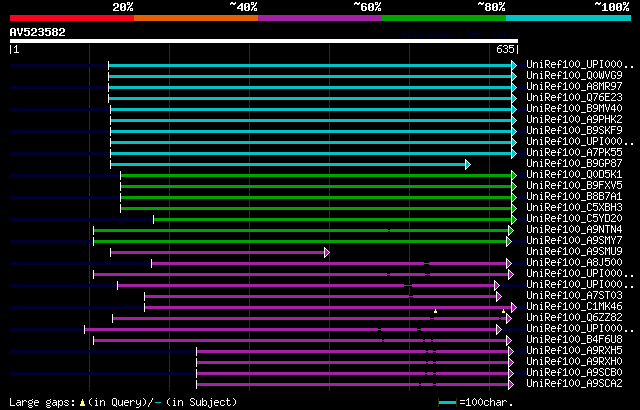Open the UniRef100_A9SMU9 hit label
This screenshot has width=640, height=410.
coord(574,251)
